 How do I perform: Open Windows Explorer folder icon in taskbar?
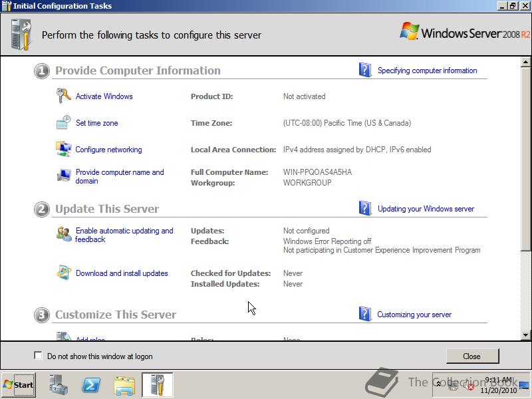click(124, 386)
